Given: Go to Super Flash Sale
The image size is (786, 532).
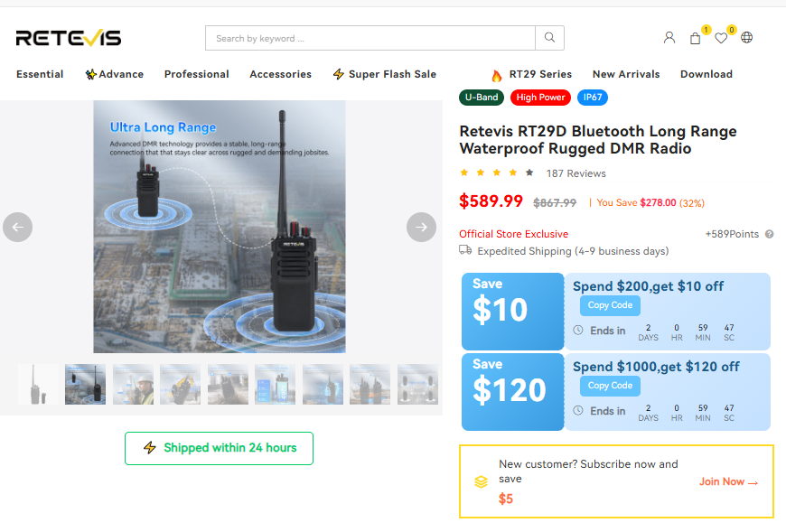Looking at the screenshot, I should [385, 74].
